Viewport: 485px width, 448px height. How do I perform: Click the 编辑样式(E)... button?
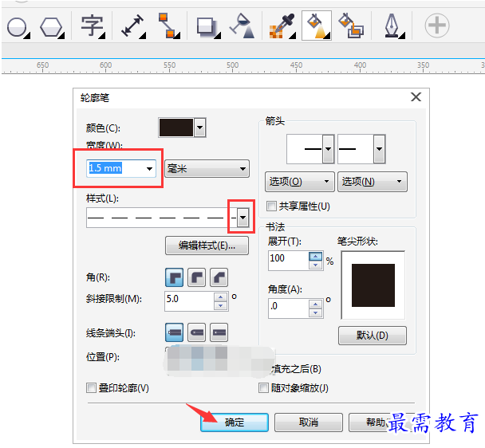coord(207,246)
